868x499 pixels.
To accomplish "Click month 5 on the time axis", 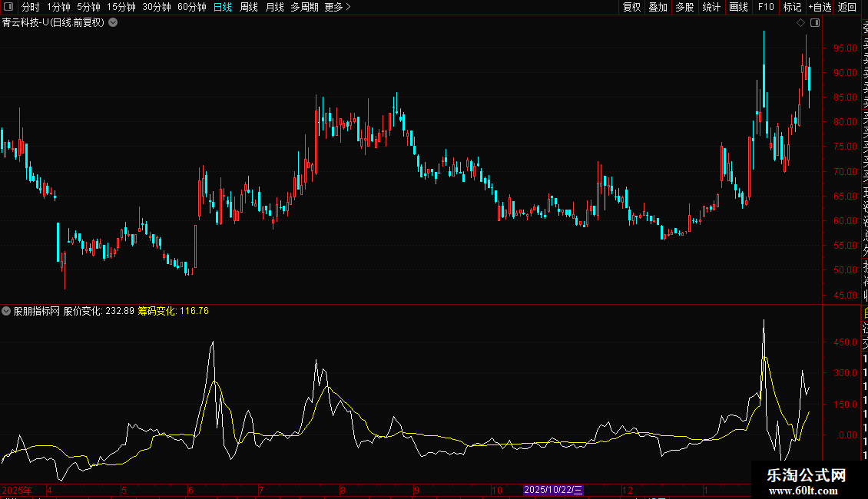I will pyautogui.click(x=124, y=490).
